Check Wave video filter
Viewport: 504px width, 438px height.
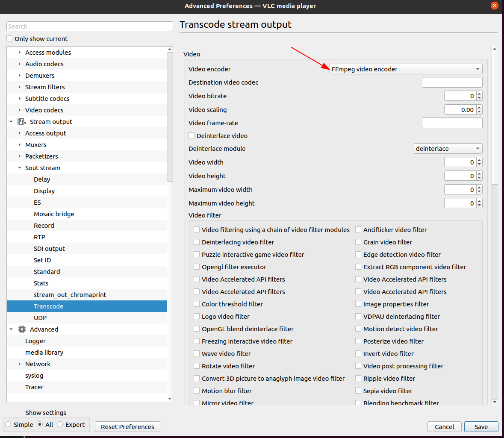pos(197,353)
